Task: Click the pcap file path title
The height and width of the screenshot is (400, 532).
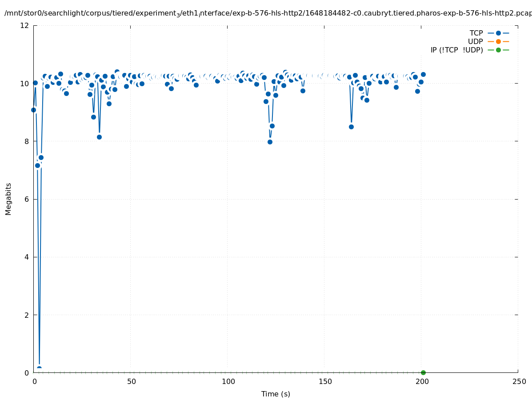Action: pos(268,13)
